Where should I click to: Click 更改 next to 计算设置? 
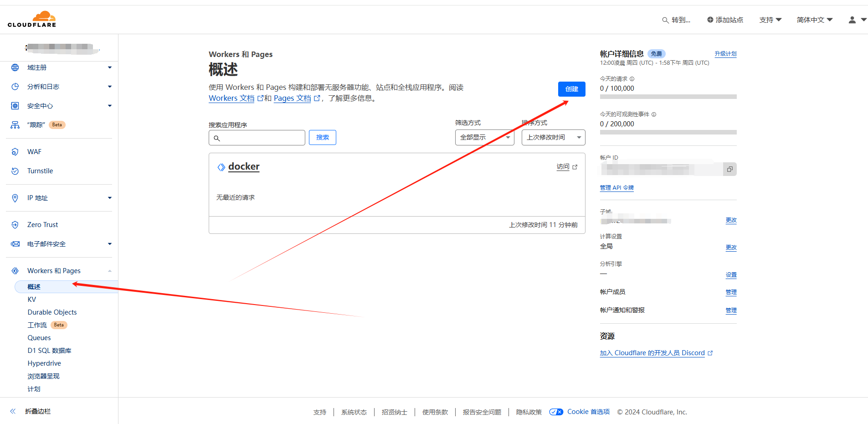[731, 248]
